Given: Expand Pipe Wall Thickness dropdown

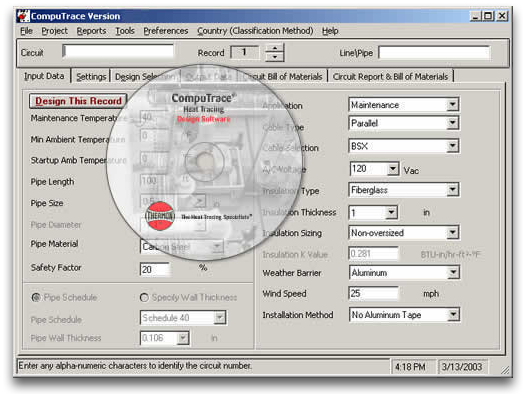Looking at the screenshot, I should [183, 338].
